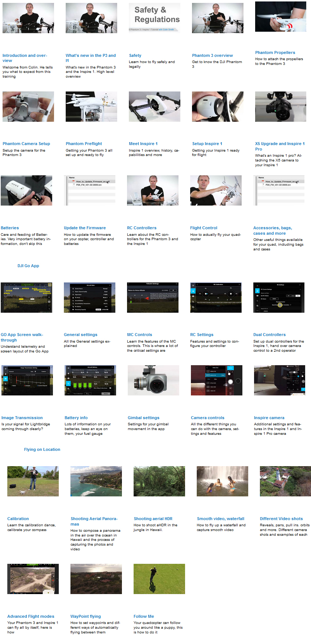Image resolution: width=311 pixels, height=644 pixels.
Task: Open 'X5 Upgrade and Inspire 1 Pro' link
Action: [280, 146]
